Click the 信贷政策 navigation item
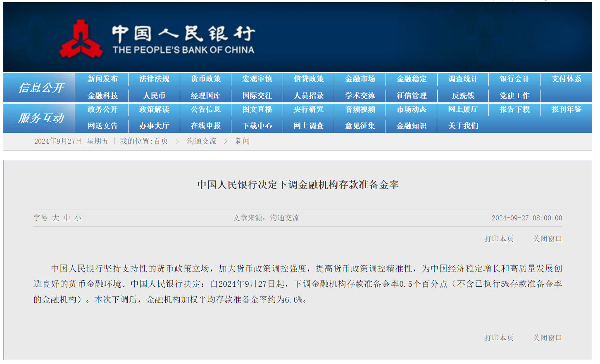600x364 pixels. pyautogui.click(x=309, y=79)
